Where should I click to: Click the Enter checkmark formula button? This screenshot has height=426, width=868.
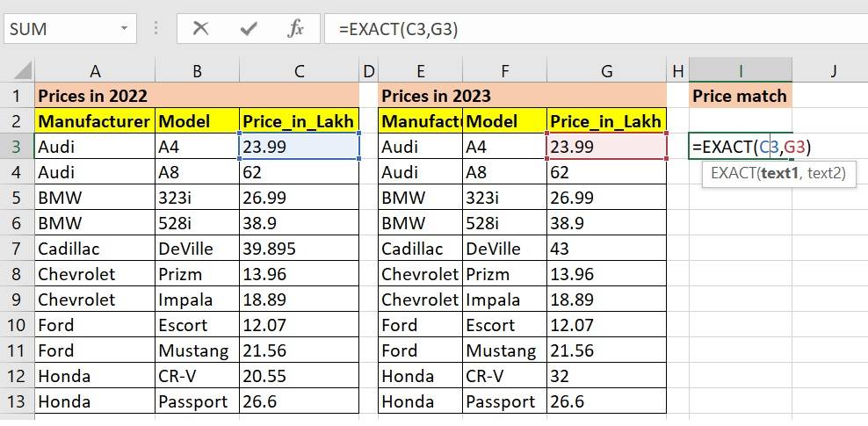point(249,29)
